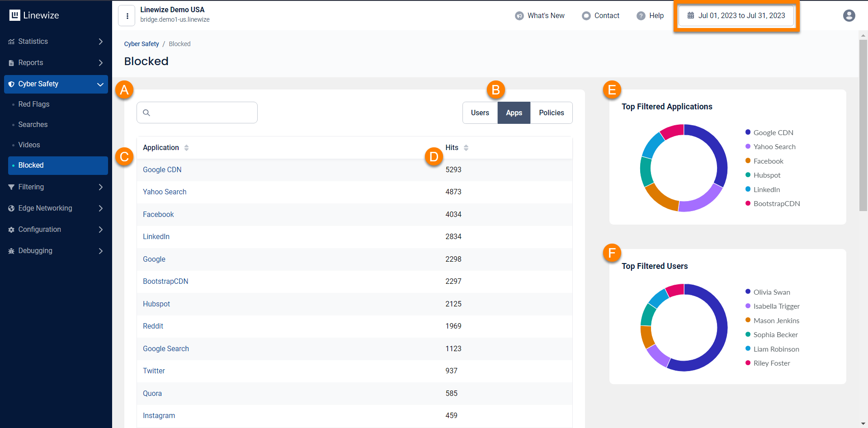Toggle Olivia Swan legend in Users chart
Screen dimensions: 868x428
pyautogui.click(x=771, y=292)
